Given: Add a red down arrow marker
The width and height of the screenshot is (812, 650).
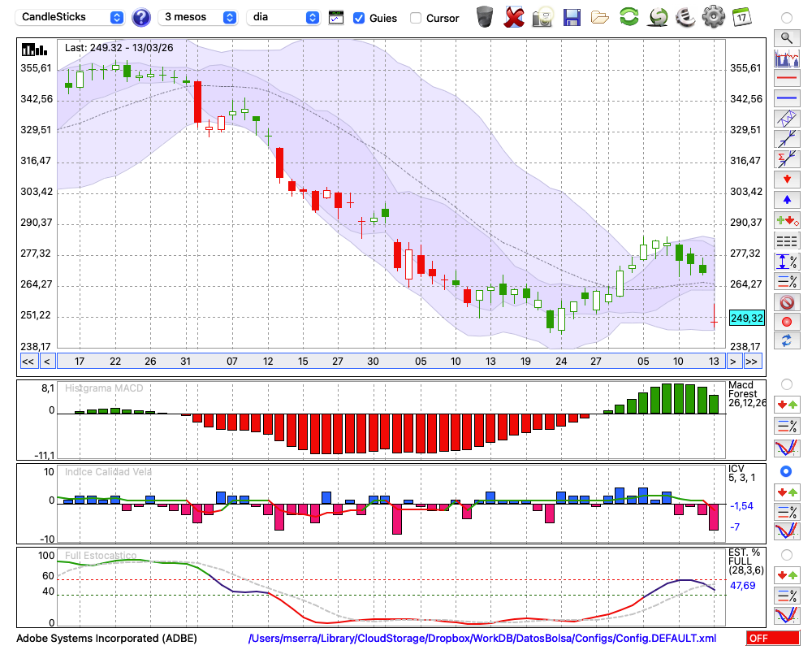Looking at the screenshot, I should (787, 180).
